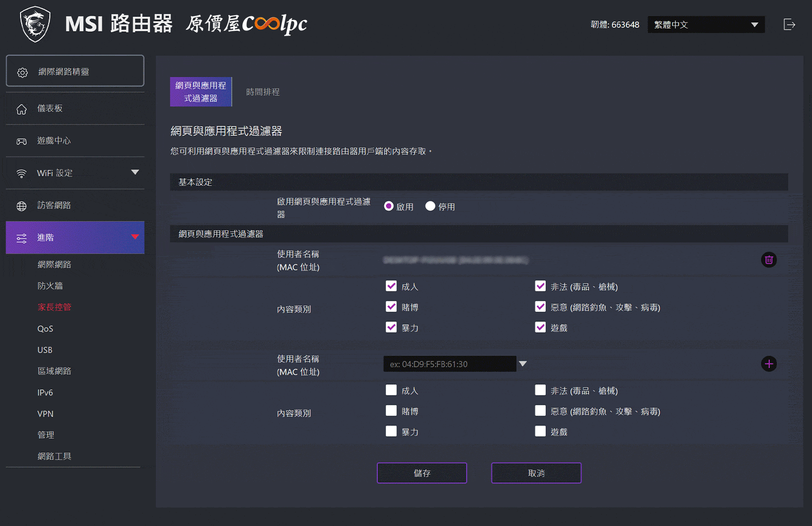The width and height of the screenshot is (812, 526).
Task: Open 家長控管 submenu item
Action: (x=54, y=307)
